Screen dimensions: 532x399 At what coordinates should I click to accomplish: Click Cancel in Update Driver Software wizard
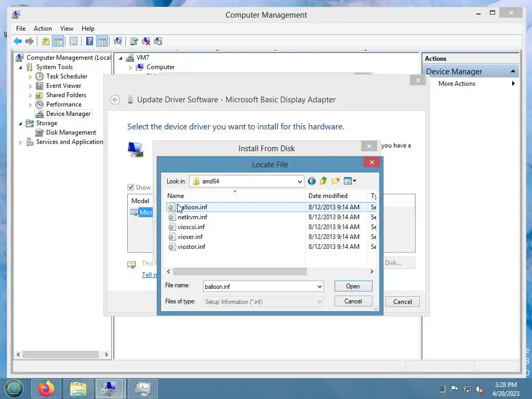coord(403,302)
